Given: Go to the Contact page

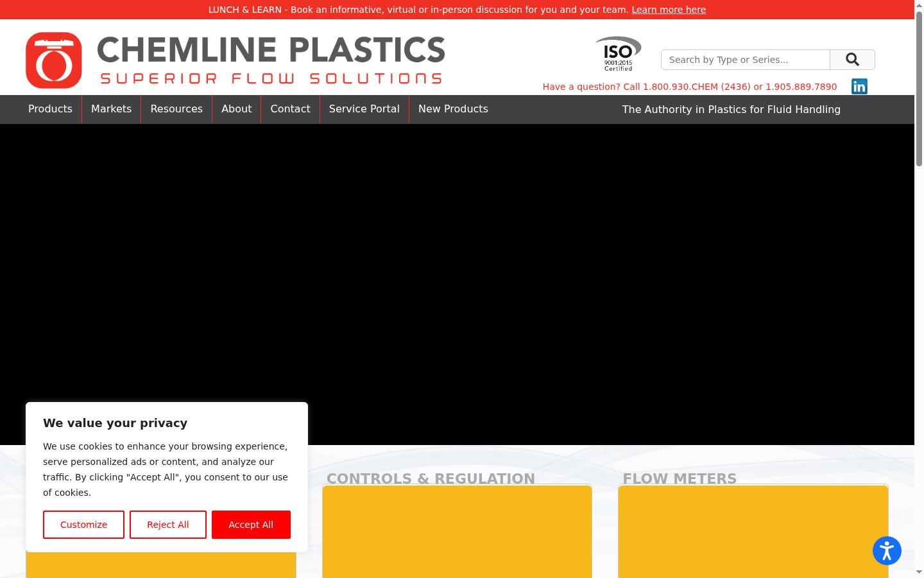Looking at the screenshot, I should coord(290,109).
